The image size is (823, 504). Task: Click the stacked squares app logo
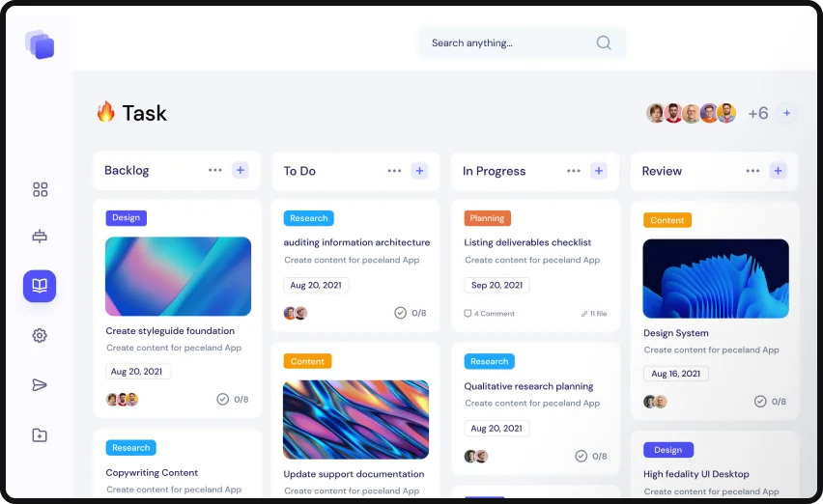pos(40,44)
